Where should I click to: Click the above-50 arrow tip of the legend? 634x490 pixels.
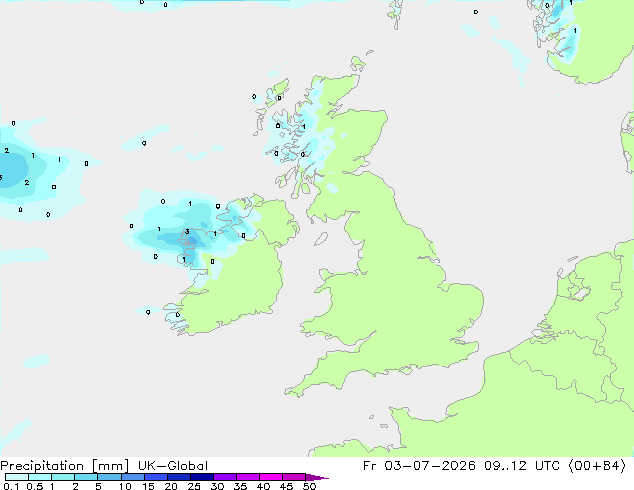[317, 477]
